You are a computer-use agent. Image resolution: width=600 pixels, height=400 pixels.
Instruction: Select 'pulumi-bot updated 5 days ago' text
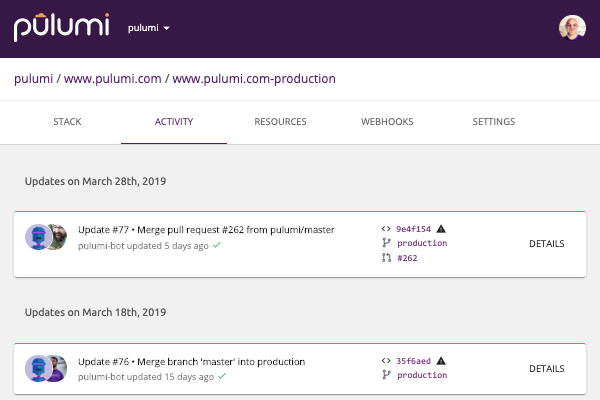[x=143, y=246]
